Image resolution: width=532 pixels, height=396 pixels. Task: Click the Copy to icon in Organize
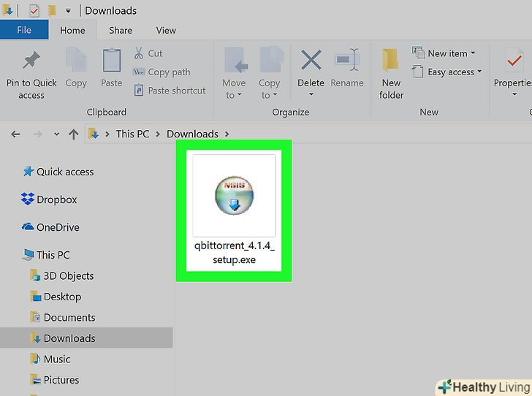pos(271,59)
